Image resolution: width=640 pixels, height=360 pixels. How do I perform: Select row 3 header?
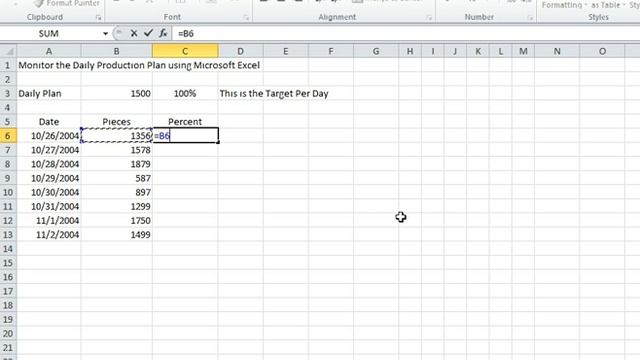tap(8, 93)
